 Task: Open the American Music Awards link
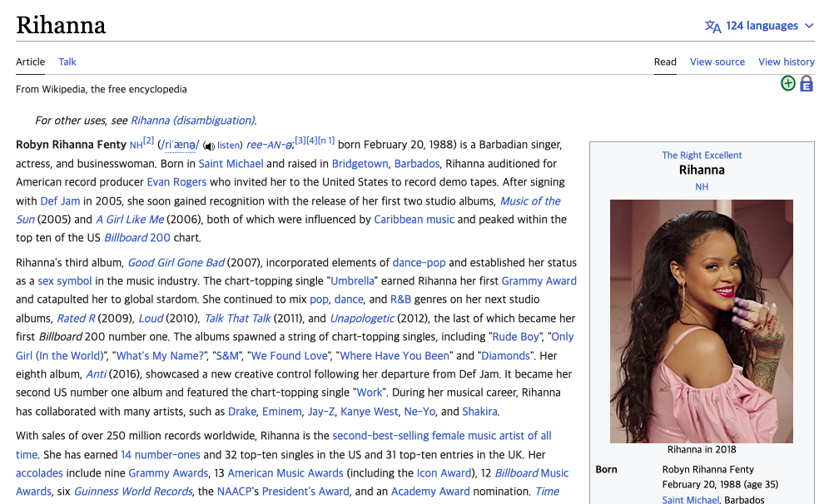285,473
